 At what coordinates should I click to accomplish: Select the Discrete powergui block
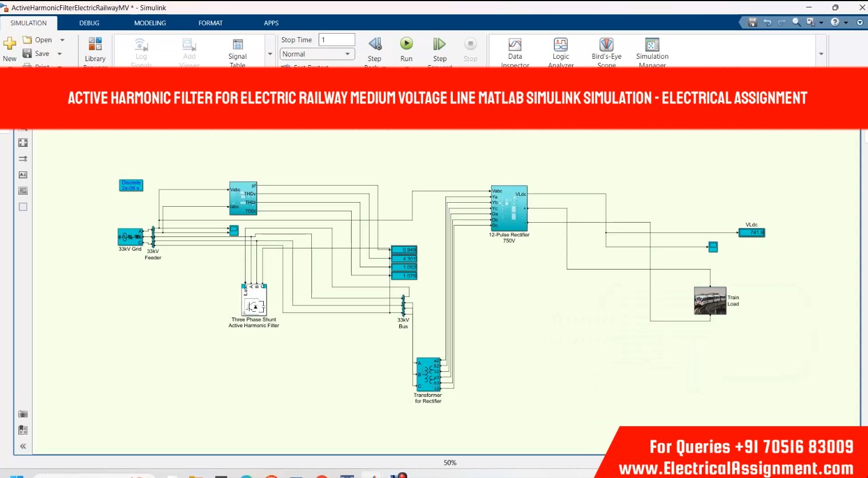[x=131, y=186]
